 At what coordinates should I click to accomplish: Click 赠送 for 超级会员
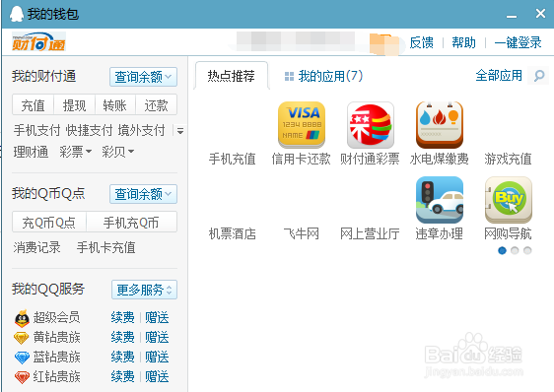pyautogui.click(x=157, y=317)
